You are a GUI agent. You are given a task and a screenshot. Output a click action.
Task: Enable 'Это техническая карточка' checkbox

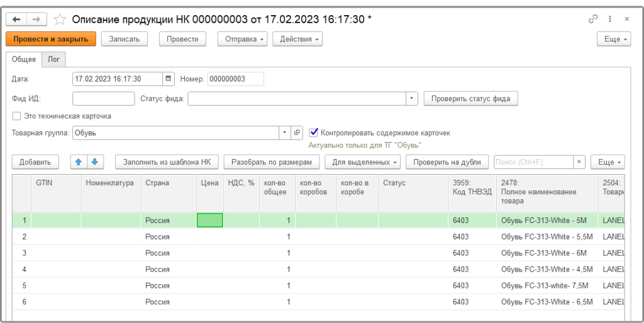(16, 116)
